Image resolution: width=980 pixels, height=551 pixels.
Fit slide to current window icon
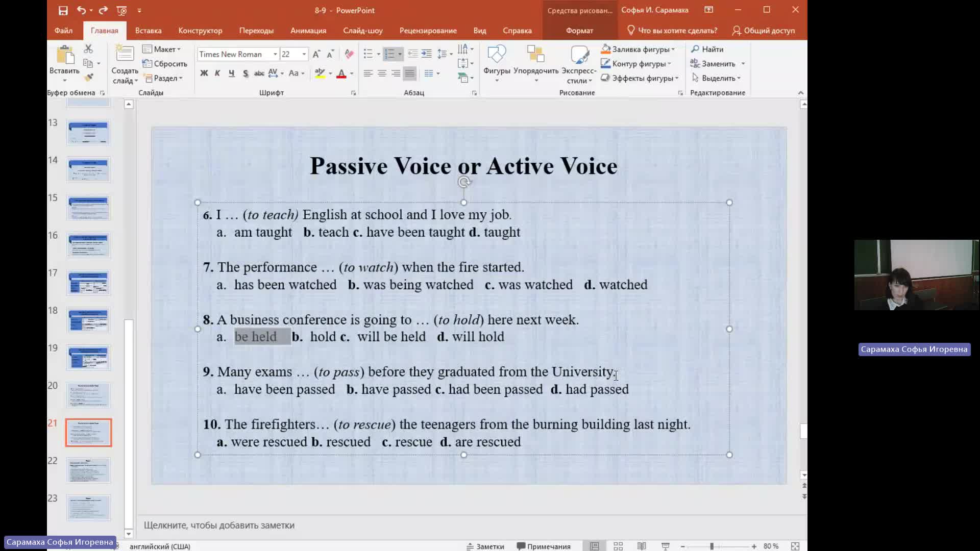click(795, 546)
